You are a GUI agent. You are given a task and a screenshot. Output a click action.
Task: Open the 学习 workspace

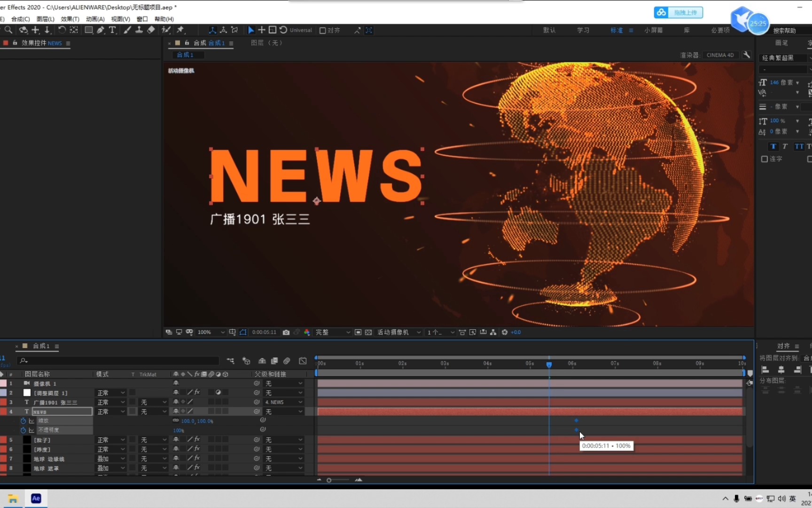[583, 30]
